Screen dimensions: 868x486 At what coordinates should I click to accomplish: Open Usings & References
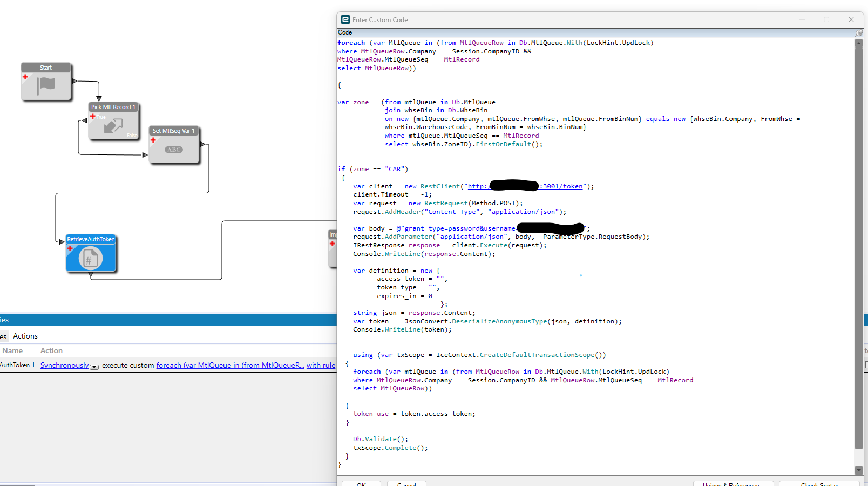point(734,484)
